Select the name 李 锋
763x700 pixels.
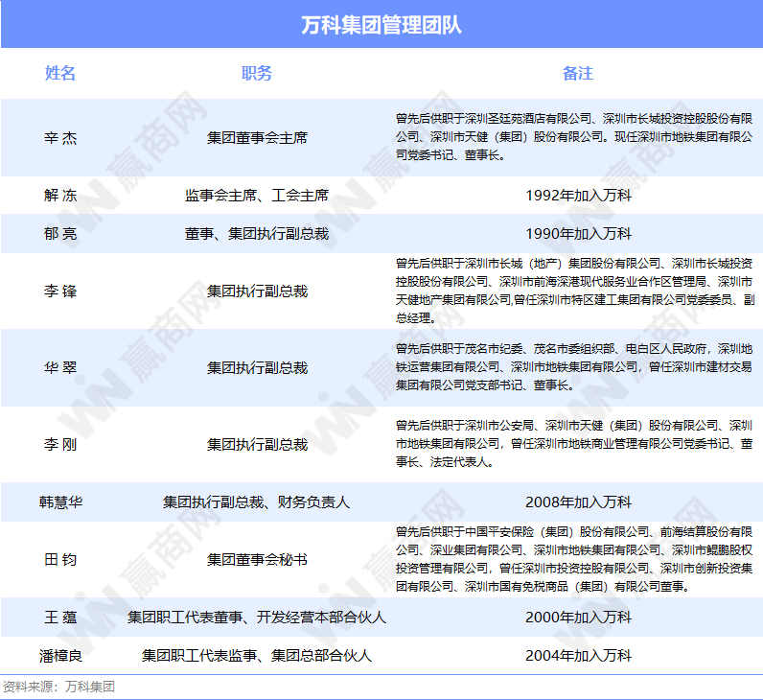(x=60, y=292)
